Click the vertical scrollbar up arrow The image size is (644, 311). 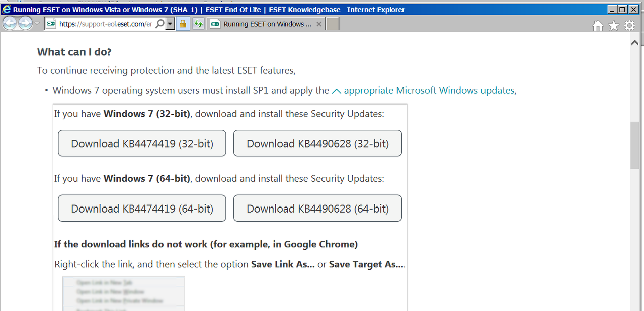(x=634, y=43)
